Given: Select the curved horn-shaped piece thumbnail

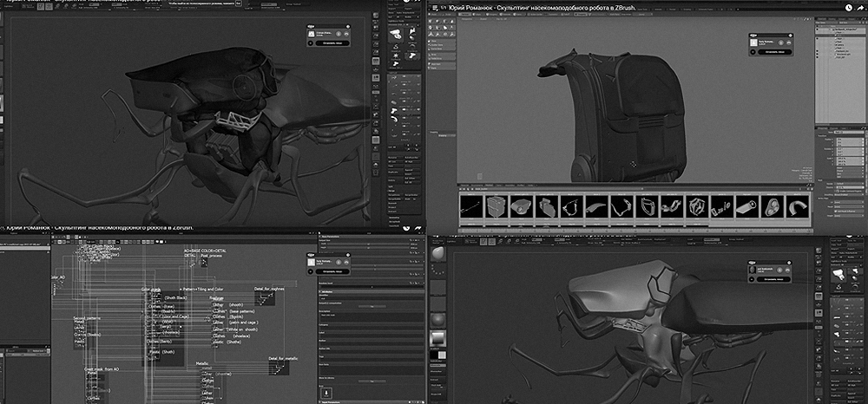Looking at the screenshot, I should 597,206.
